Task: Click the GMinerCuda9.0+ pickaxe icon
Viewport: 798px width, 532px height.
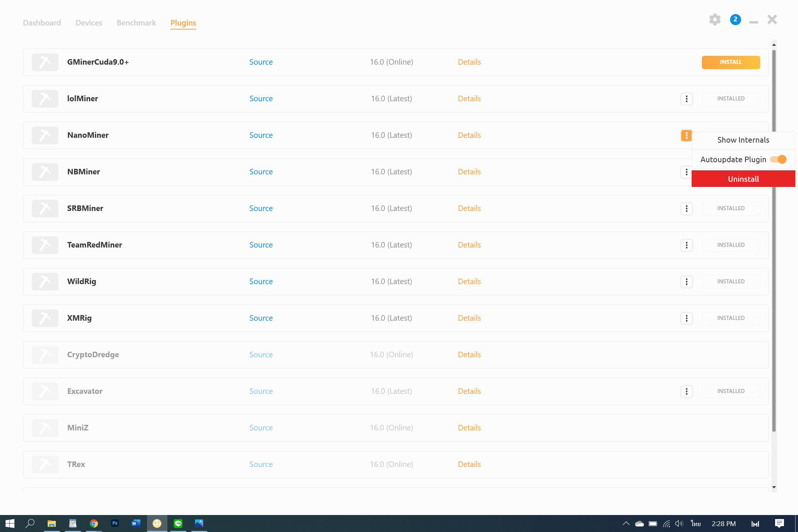Action: click(x=45, y=62)
